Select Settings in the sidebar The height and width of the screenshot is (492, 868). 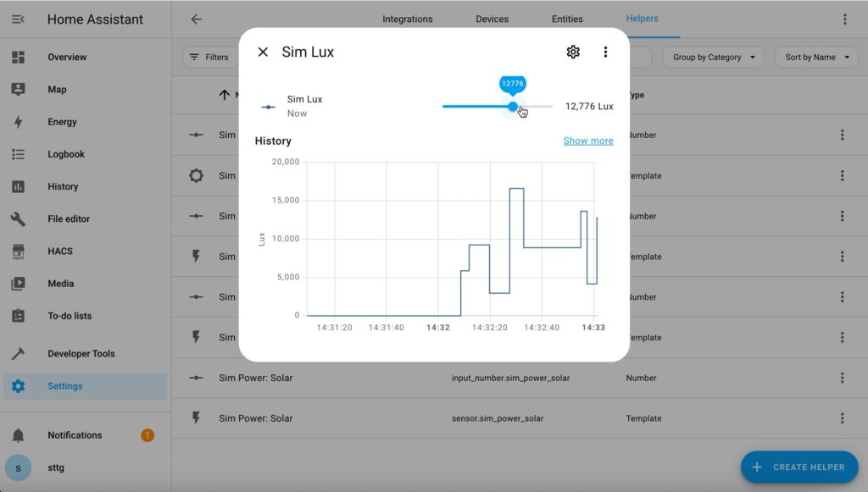tap(86, 386)
